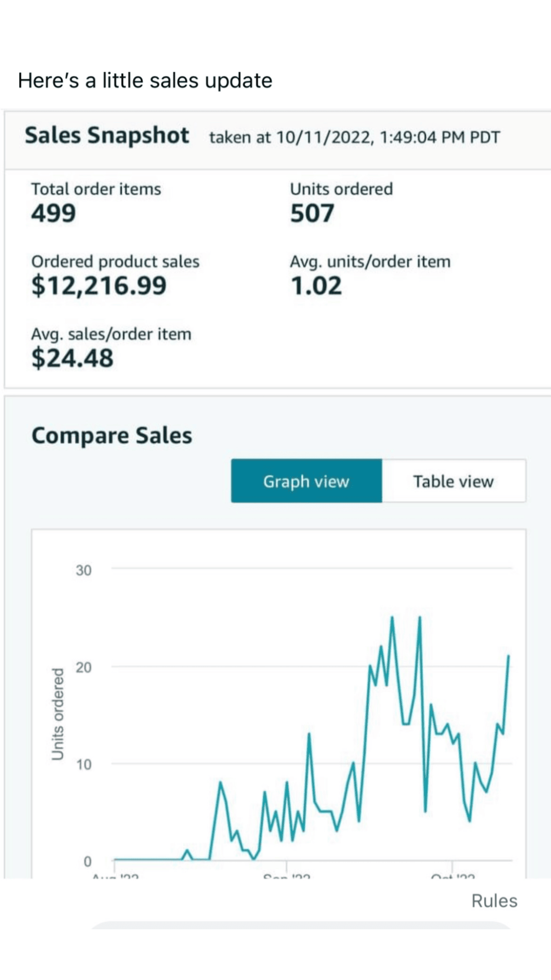Screen dimensions: 551x980
Task: Click the 20 label on the y-axis
Action: point(83,668)
